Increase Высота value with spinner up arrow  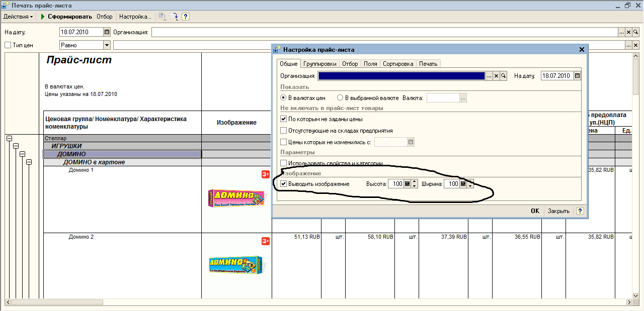click(x=415, y=182)
